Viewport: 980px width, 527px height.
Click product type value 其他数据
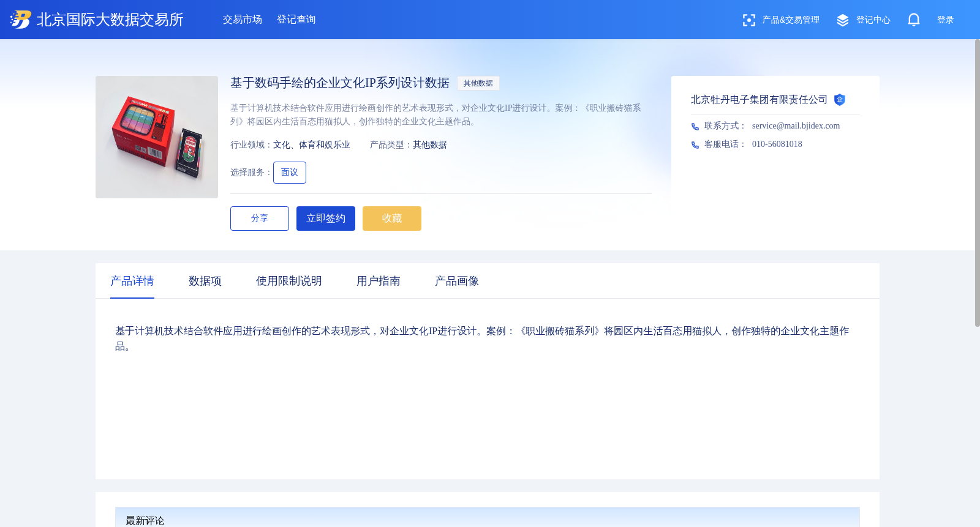430,145
